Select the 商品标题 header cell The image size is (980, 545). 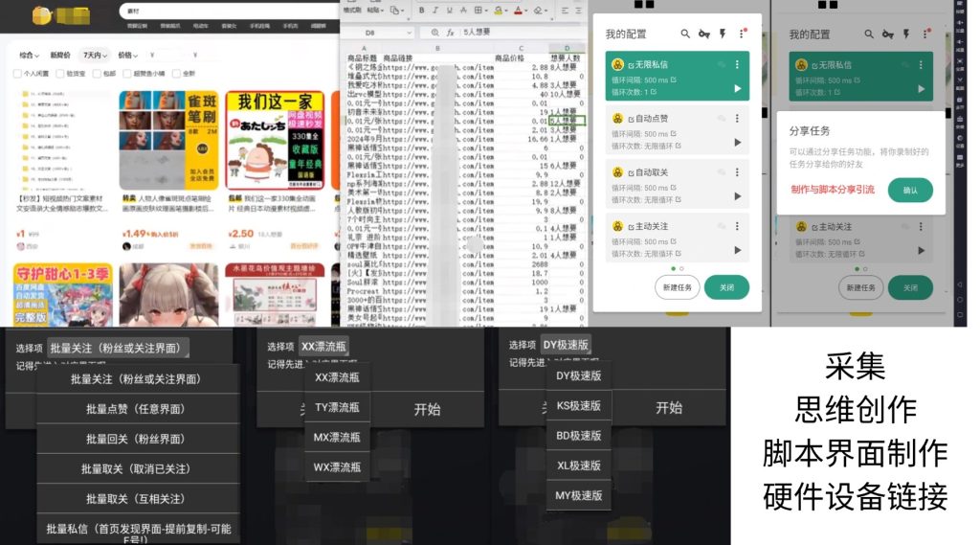362,58
